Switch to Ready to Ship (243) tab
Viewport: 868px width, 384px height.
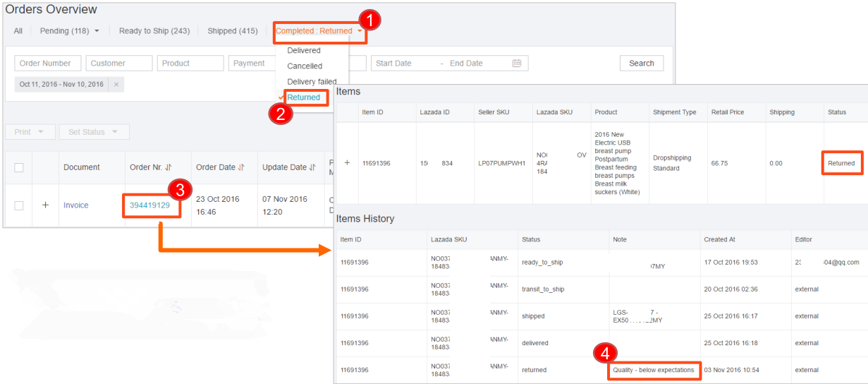tap(154, 31)
